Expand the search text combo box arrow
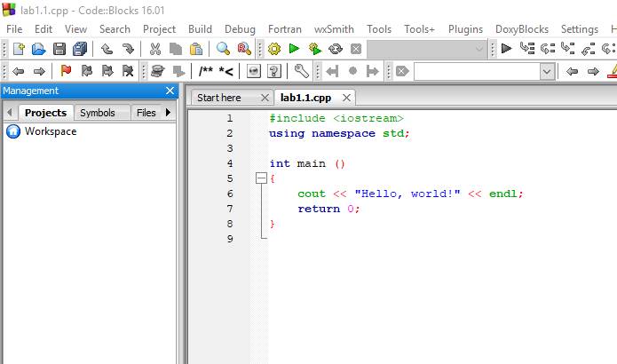The height and width of the screenshot is (364, 617). (547, 72)
